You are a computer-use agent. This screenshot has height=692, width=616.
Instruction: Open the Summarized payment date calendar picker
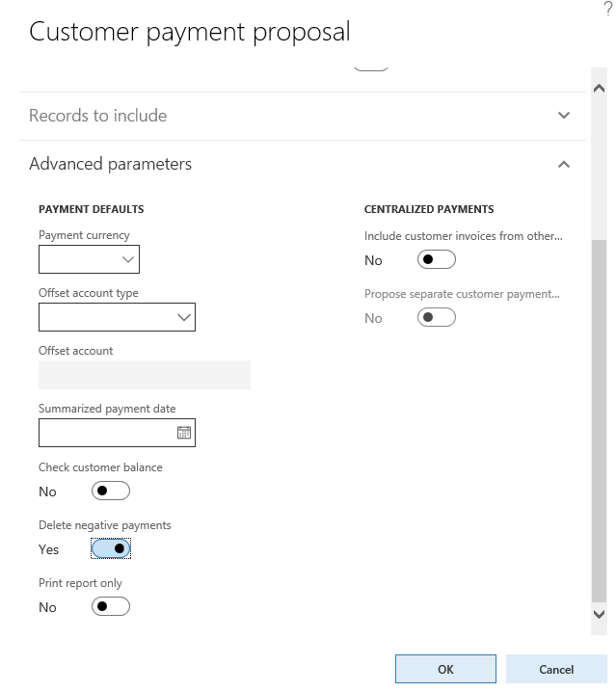point(184,433)
